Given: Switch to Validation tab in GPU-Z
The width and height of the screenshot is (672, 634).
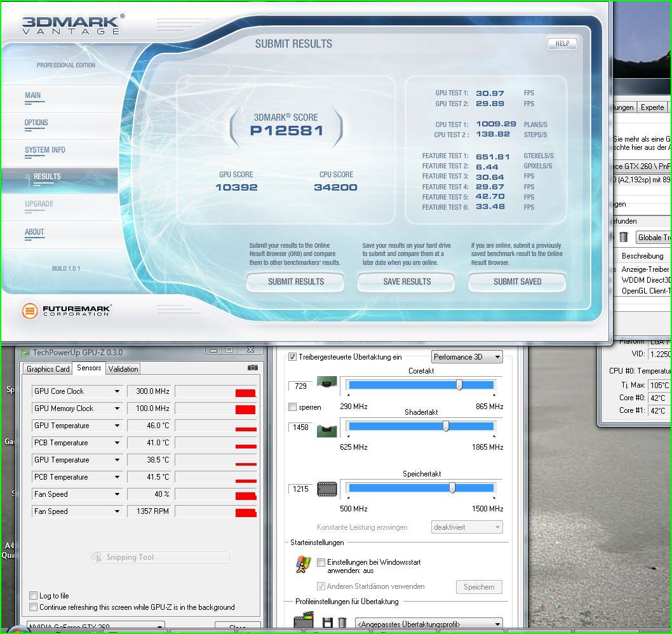Looking at the screenshot, I should click(x=123, y=368).
